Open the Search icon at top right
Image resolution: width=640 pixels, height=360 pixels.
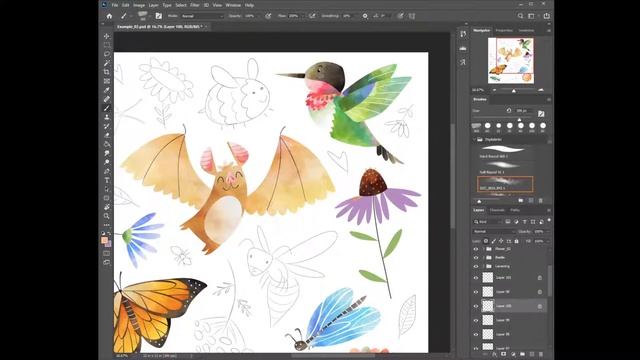(x=520, y=16)
